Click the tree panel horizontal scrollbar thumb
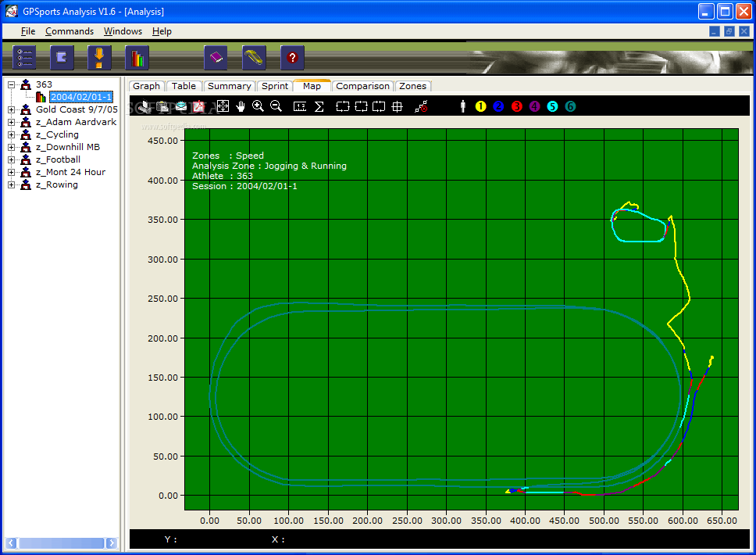The image size is (756, 555). click(61, 543)
